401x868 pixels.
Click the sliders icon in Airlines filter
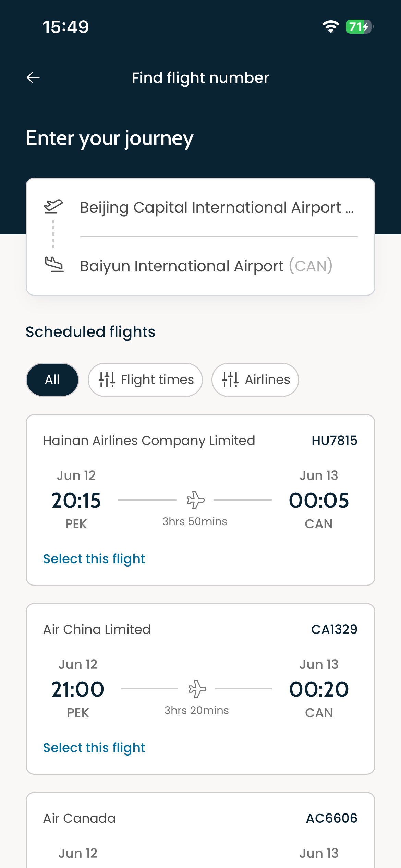click(230, 379)
